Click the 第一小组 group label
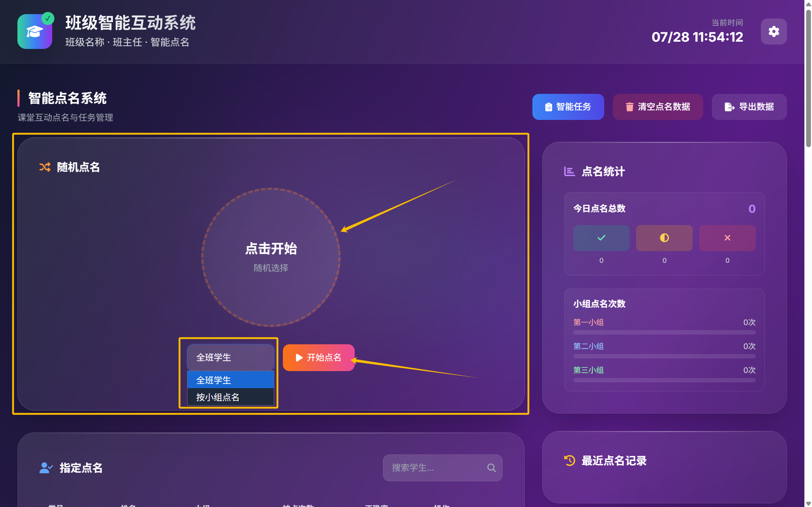The image size is (812, 507). click(588, 322)
